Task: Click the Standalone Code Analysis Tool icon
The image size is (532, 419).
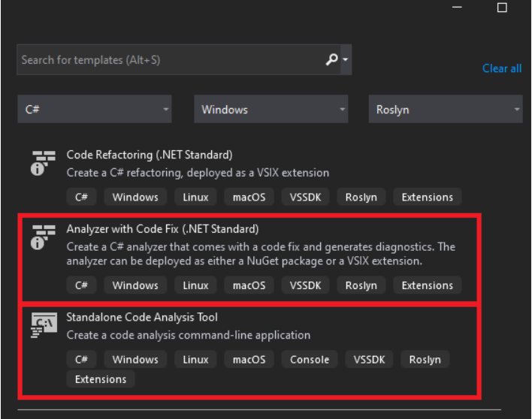Action: [44, 323]
